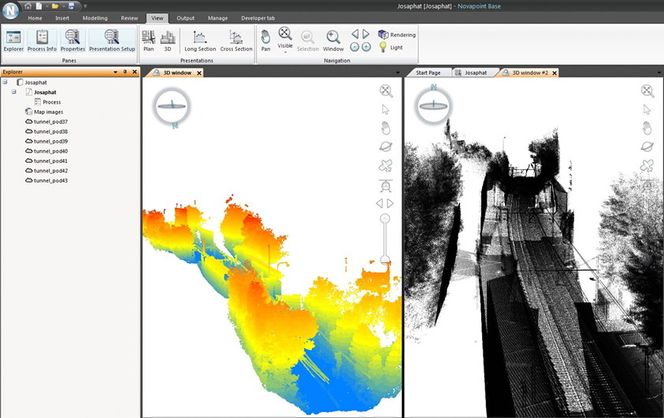Image resolution: width=664 pixels, height=418 pixels.
Task: Choose the Cross Section presentation
Action: (x=236, y=40)
